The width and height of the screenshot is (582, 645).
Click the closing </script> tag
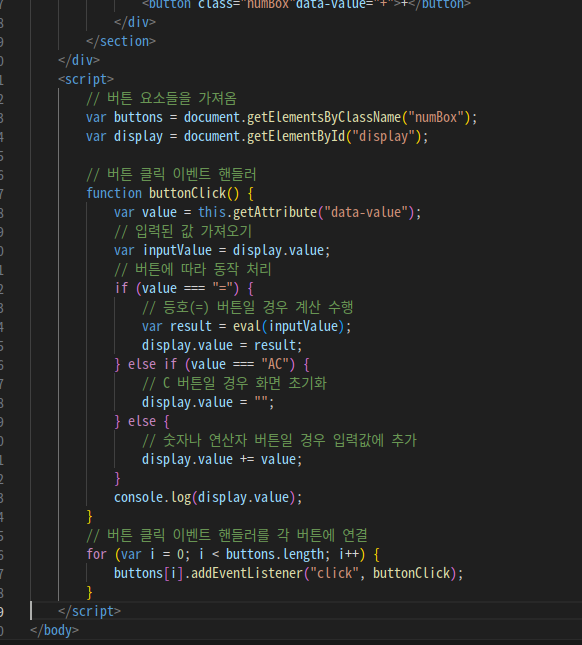[x=89, y=611]
